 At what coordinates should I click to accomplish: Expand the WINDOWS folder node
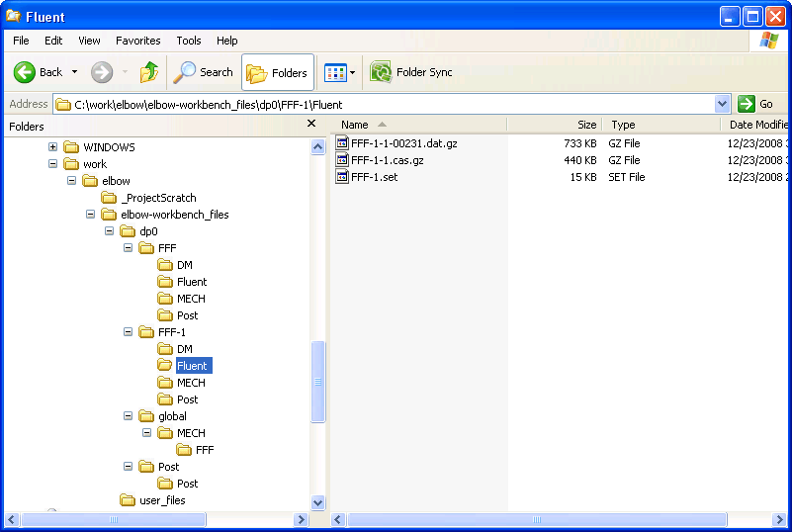[x=52, y=147]
